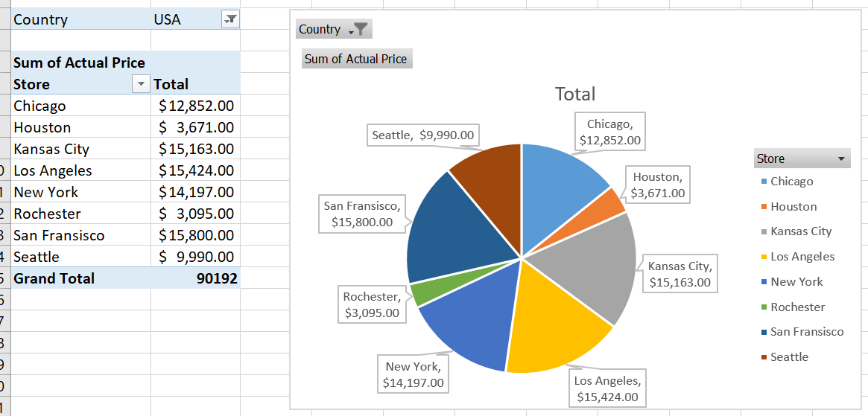Screen dimensions: 868x416
Task: Select the New York row label cell
Action: tap(80, 192)
